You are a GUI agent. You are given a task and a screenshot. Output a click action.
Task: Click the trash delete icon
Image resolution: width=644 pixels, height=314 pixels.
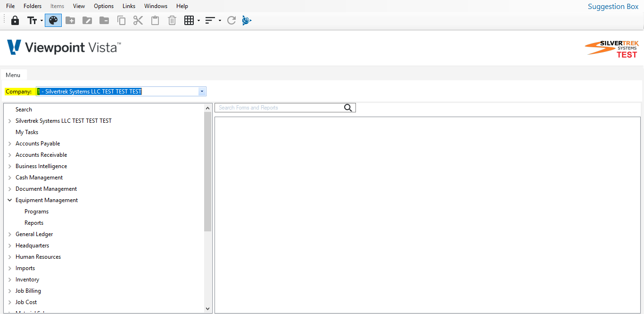172,20
